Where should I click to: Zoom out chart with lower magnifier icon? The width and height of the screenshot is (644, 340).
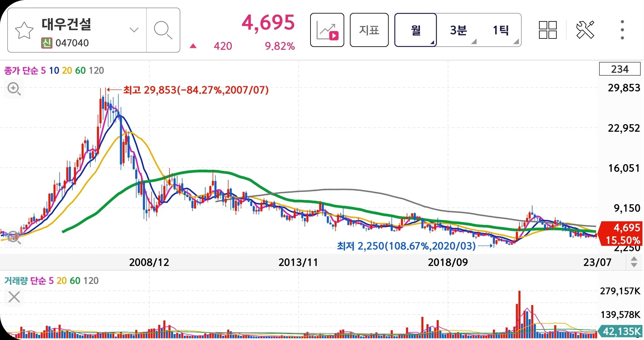click(x=14, y=237)
